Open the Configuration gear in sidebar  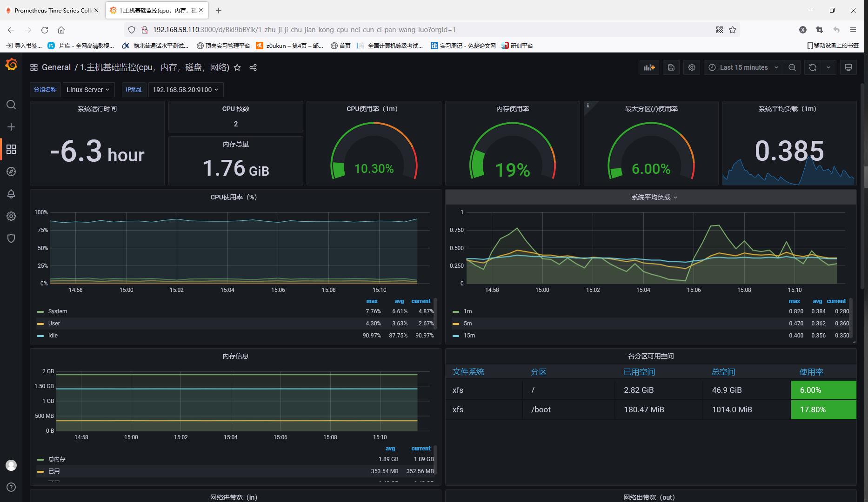11,216
